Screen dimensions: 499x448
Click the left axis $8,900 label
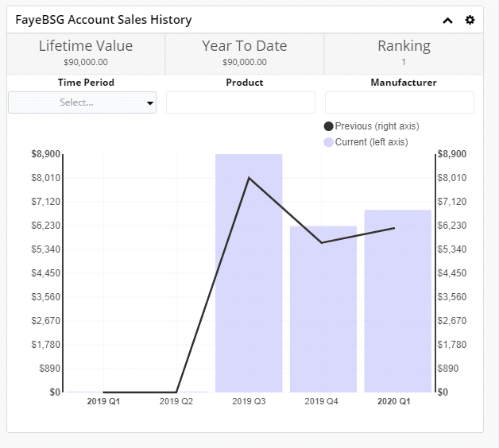tap(45, 154)
